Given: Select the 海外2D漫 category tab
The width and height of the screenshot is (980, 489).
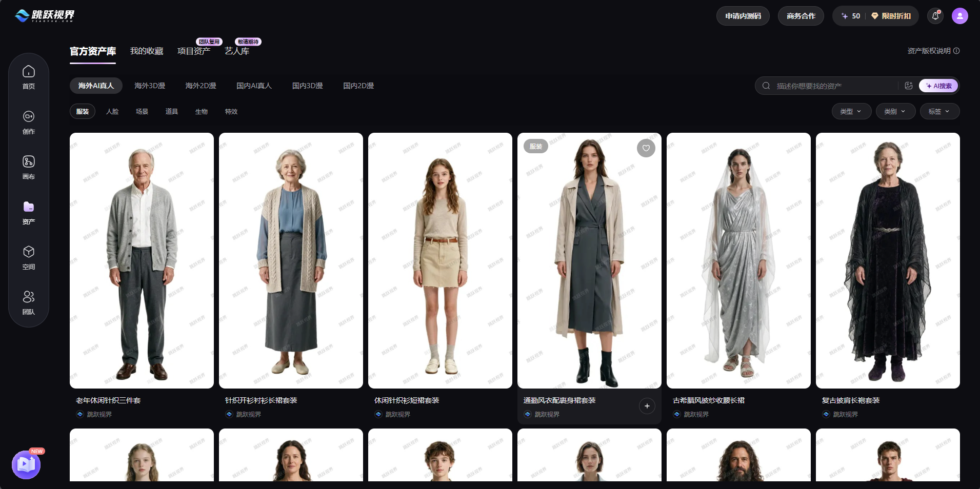Looking at the screenshot, I should [201, 86].
